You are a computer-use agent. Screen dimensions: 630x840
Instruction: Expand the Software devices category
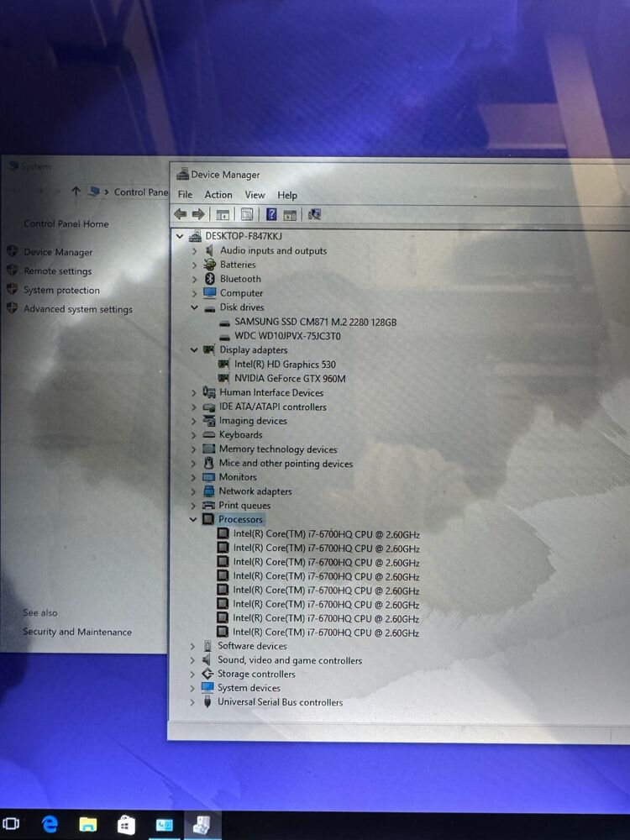point(192,646)
